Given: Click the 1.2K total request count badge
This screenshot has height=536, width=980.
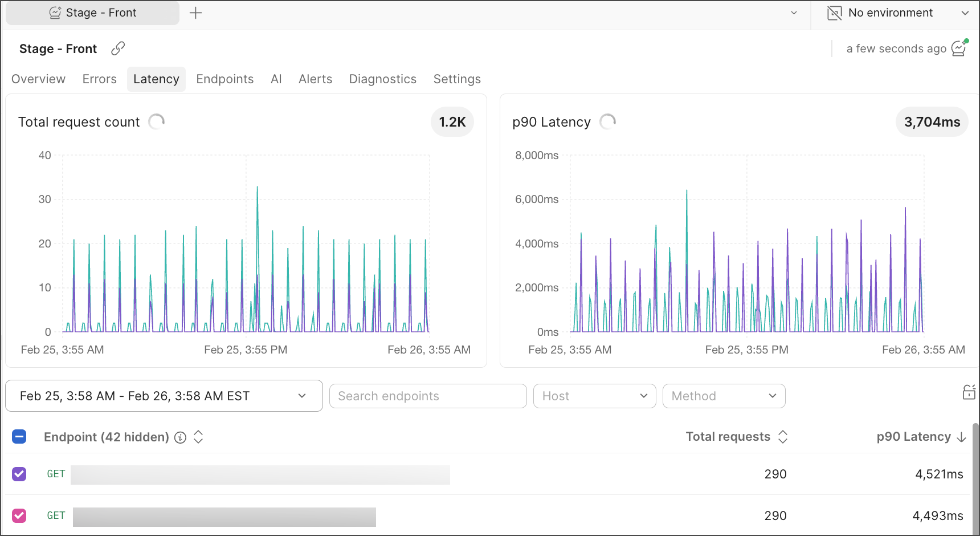Looking at the screenshot, I should tap(452, 122).
